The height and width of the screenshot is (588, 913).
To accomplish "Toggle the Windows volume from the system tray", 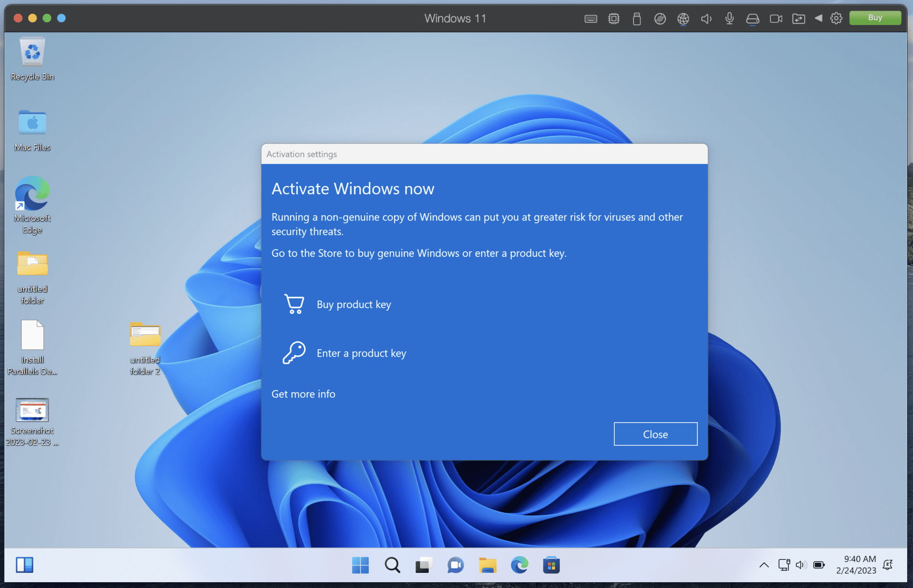I will tap(801, 564).
